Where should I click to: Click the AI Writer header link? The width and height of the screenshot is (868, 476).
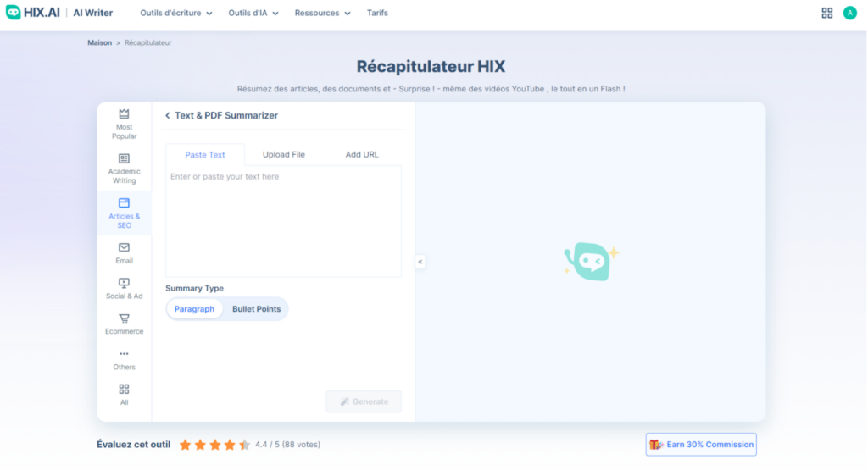(93, 13)
